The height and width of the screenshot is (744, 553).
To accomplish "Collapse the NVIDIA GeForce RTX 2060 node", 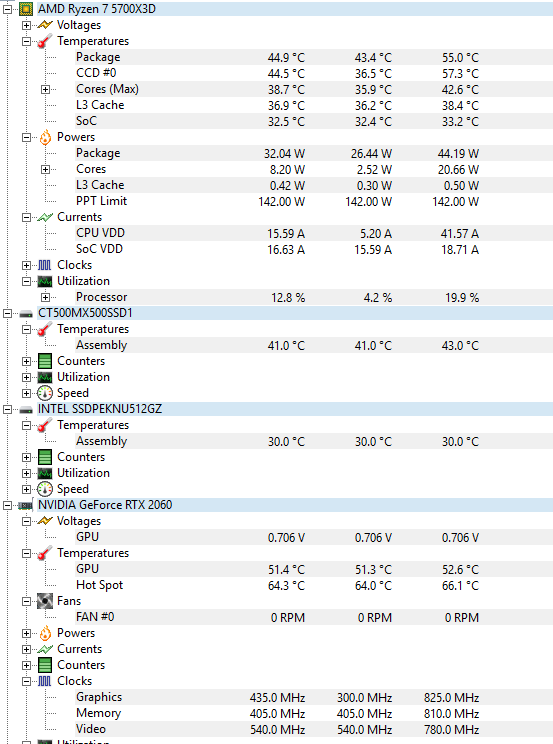I will tap(8, 505).
